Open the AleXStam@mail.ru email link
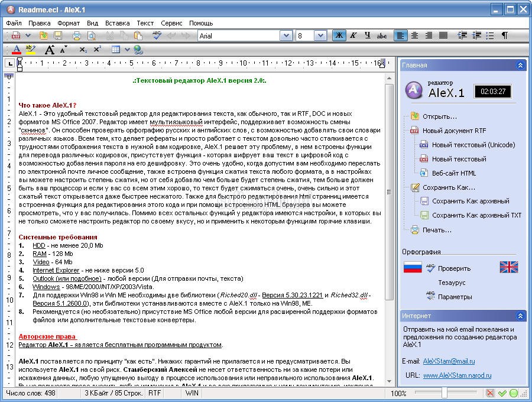This screenshot has height=402, width=532. [x=449, y=361]
